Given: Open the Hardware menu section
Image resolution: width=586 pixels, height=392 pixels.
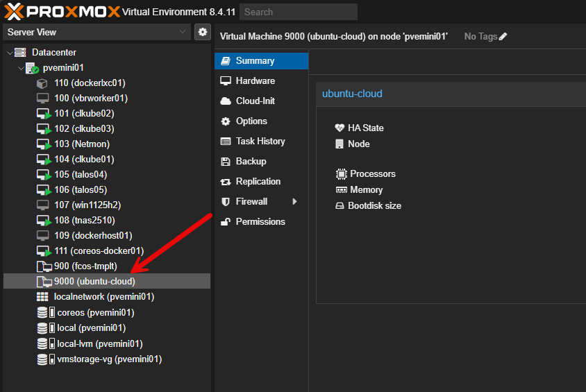Looking at the screenshot, I should [255, 81].
